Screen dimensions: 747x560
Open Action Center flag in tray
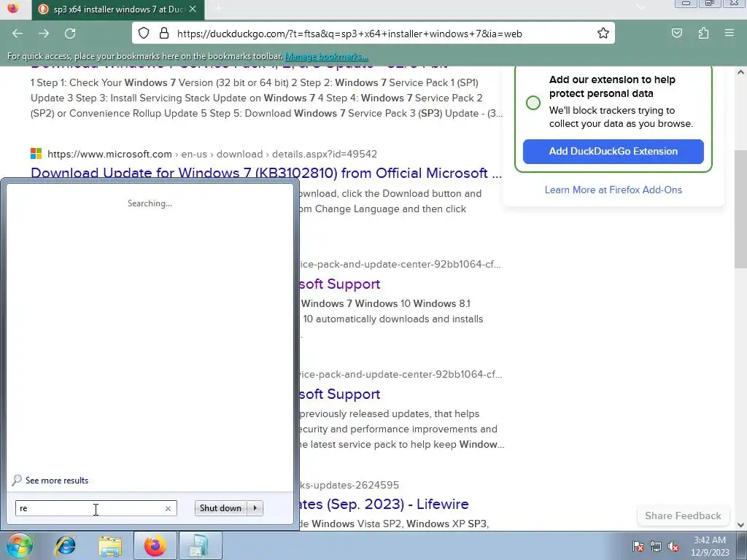638,546
